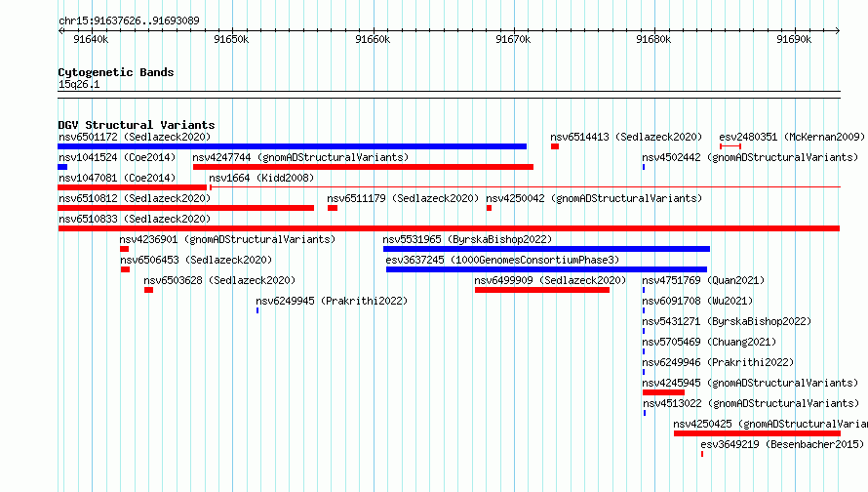Click nsv6091708 (Wu2021) label

pyautogui.click(x=697, y=301)
